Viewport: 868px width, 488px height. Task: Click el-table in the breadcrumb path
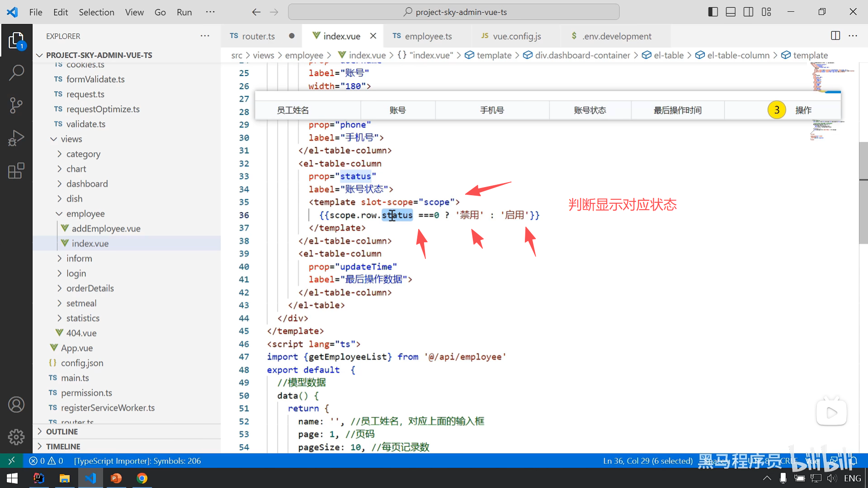click(668, 55)
